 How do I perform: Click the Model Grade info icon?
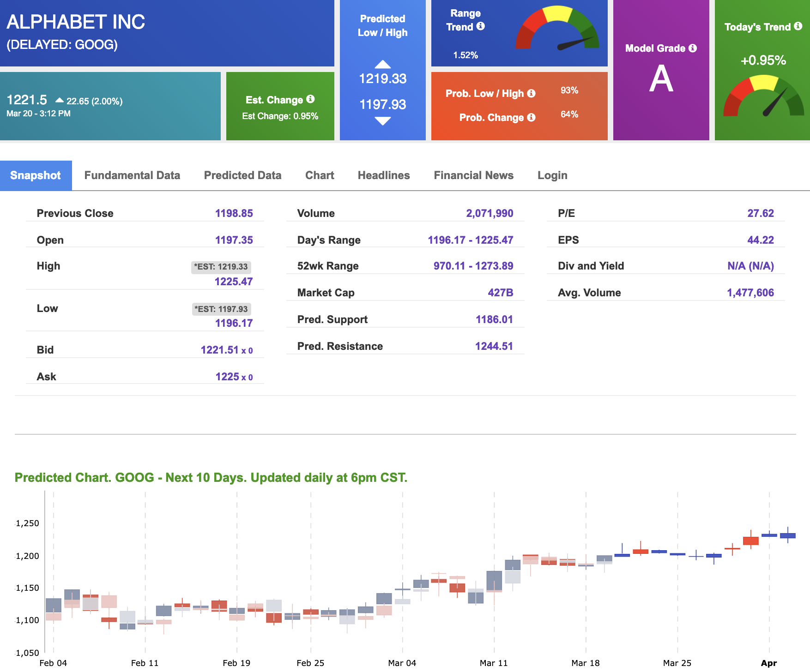693,48
